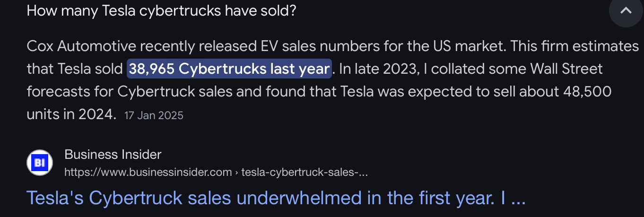Click the Business Insider site name
The height and width of the screenshot is (217, 644).
[x=113, y=154]
